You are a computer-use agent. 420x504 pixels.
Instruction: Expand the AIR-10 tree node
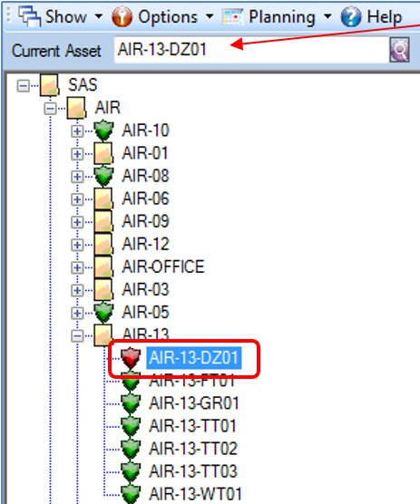(77, 131)
